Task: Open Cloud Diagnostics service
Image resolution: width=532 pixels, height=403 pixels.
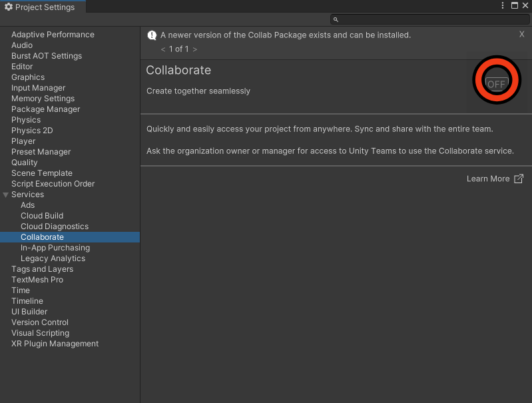Action: point(55,226)
